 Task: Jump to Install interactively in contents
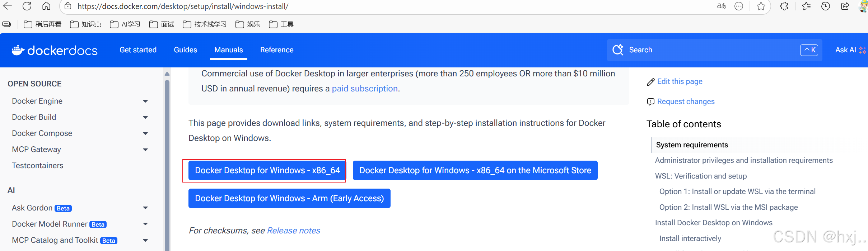coord(690,238)
